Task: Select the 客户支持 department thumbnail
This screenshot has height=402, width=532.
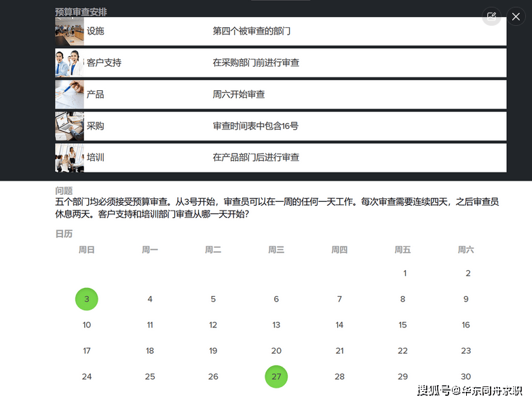Action: (x=69, y=62)
